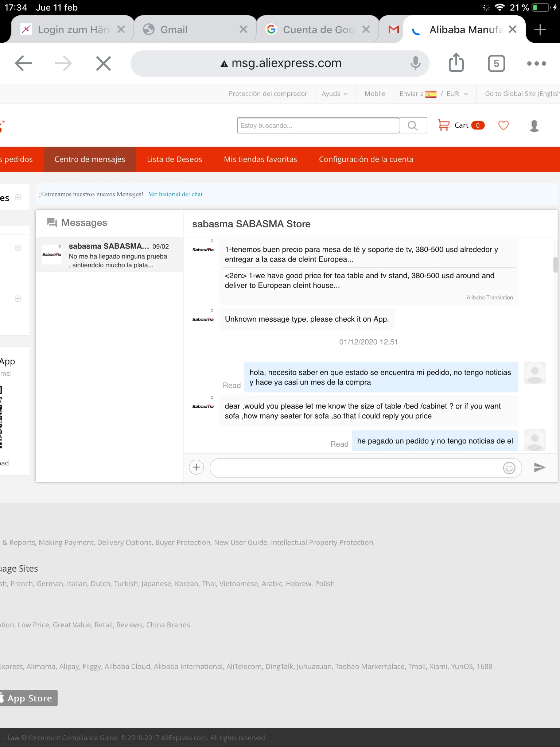Open Mis tiendas favoritas menu item

coord(260,159)
